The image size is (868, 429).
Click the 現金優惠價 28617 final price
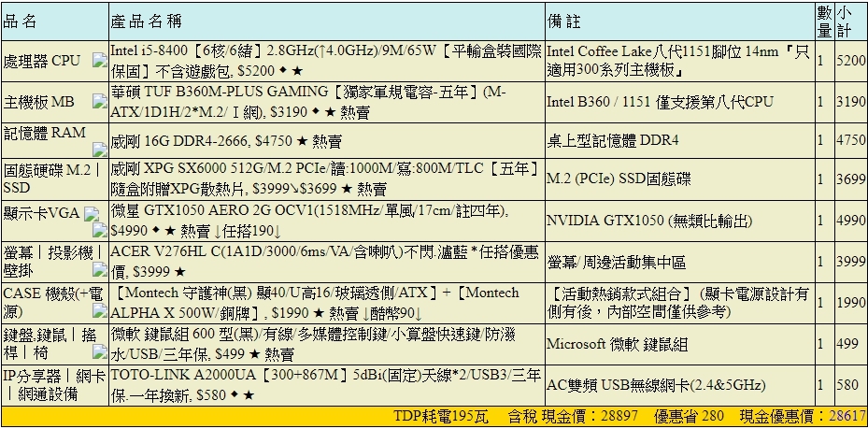click(803, 416)
